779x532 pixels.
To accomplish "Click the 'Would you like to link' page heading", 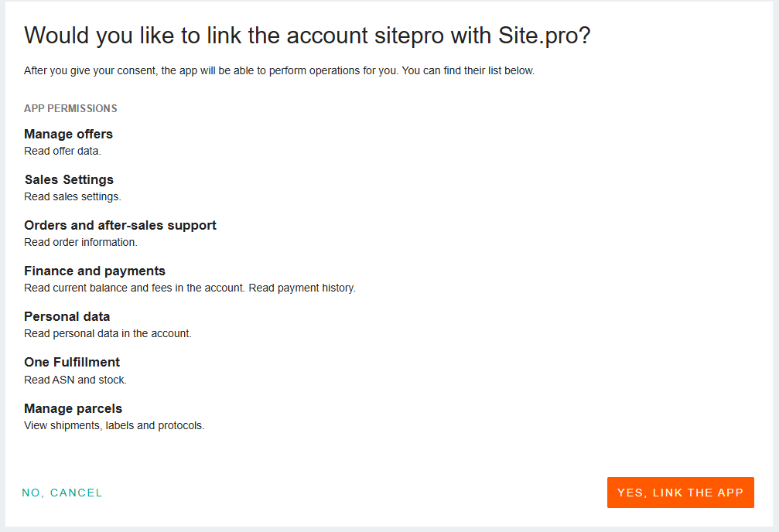I will [307, 36].
